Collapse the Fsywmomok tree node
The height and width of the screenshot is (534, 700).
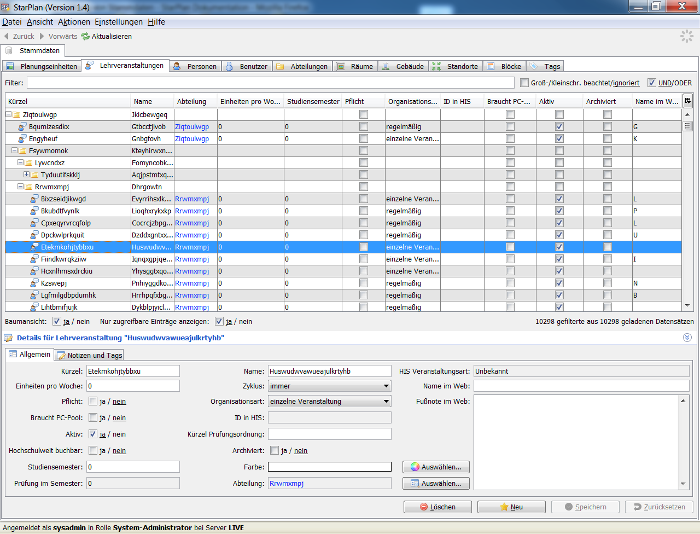[x=14, y=150]
